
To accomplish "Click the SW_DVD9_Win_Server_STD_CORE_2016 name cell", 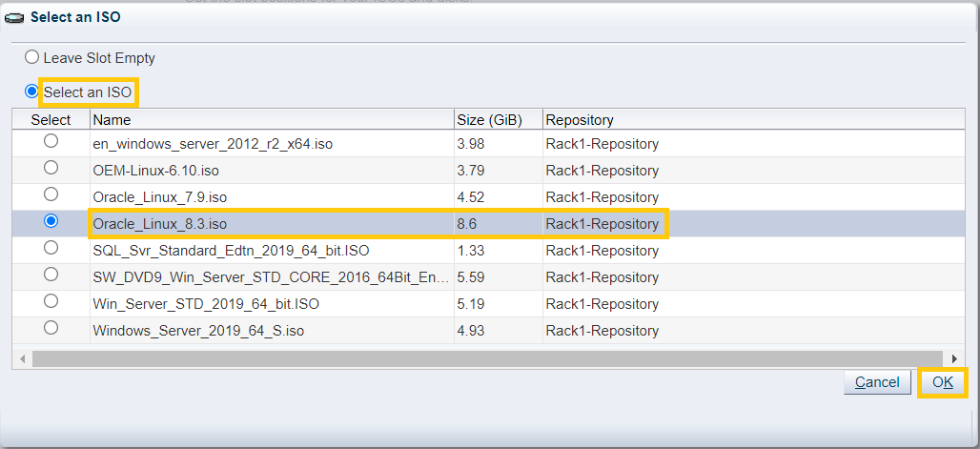I will pos(272,277).
